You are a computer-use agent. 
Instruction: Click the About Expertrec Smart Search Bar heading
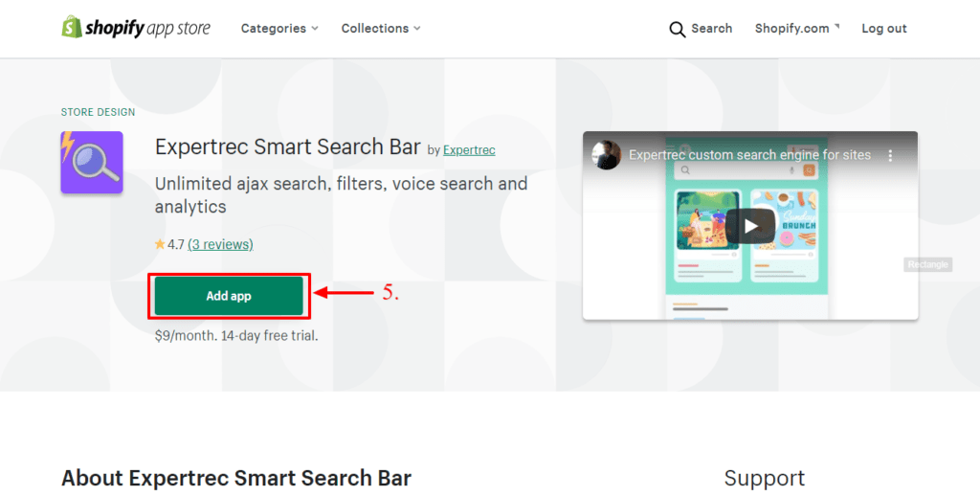tap(236, 478)
